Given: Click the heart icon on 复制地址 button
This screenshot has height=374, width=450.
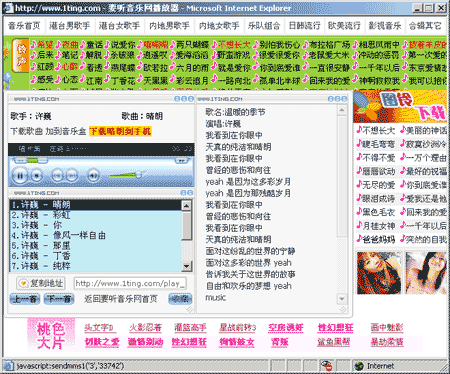Looking at the screenshot, I should (x=23, y=283).
